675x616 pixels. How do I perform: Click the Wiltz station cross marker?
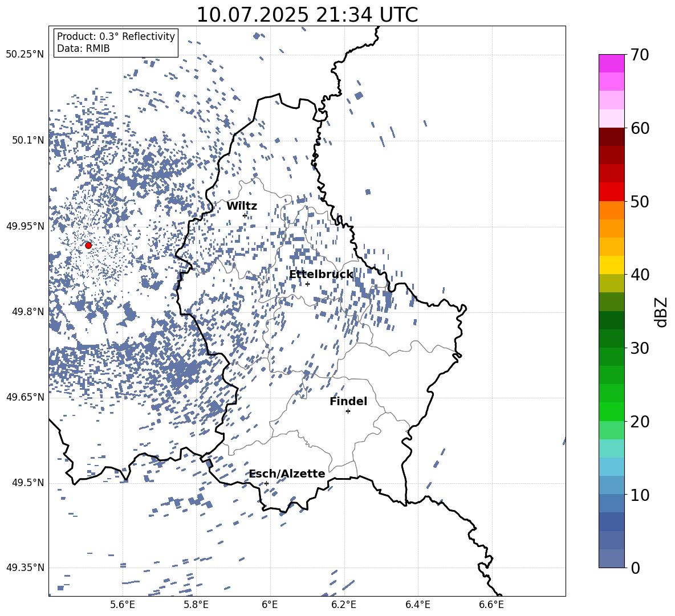point(245,215)
